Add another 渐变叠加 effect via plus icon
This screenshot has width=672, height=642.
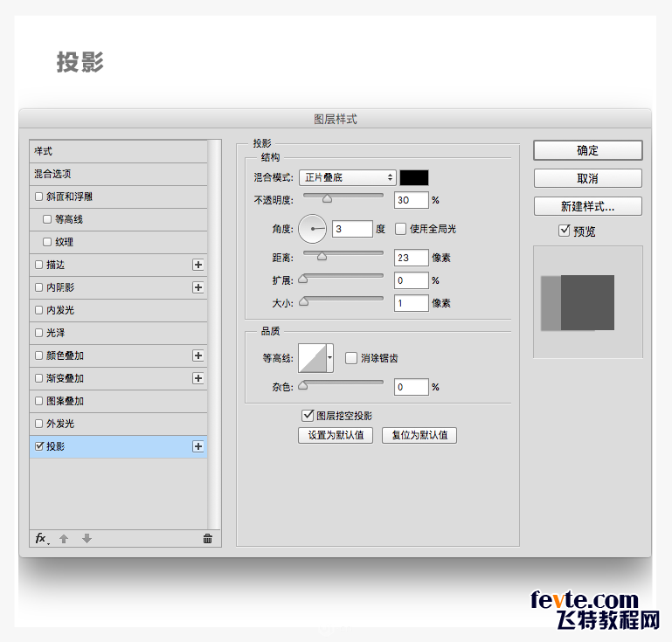pyautogui.click(x=198, y=378)
